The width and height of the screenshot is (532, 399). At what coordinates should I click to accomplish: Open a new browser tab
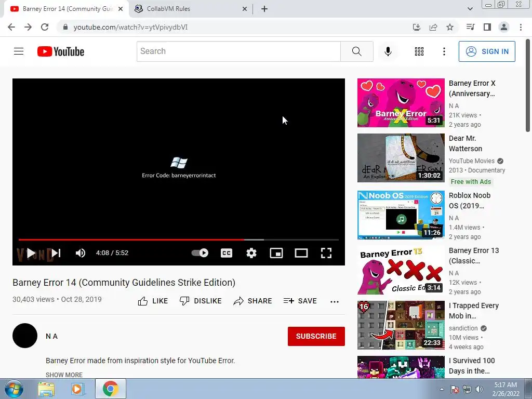click(x=264, y=9)
